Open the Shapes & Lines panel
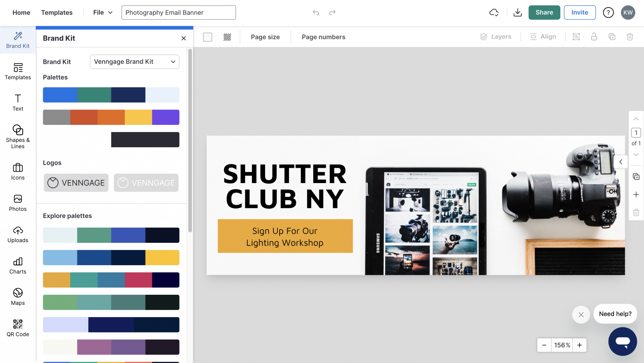The height and width of the screenshot is (363, 644). (18, 136)
